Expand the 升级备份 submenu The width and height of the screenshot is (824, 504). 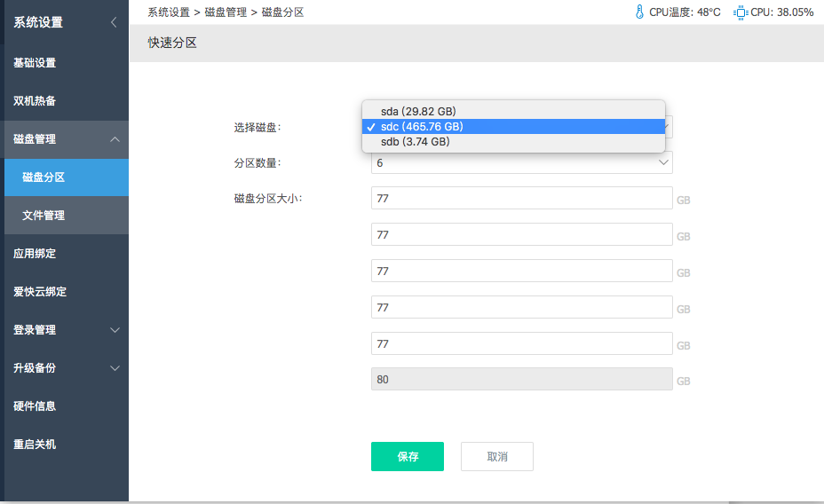pyautogui.click(x=115, y=368)
